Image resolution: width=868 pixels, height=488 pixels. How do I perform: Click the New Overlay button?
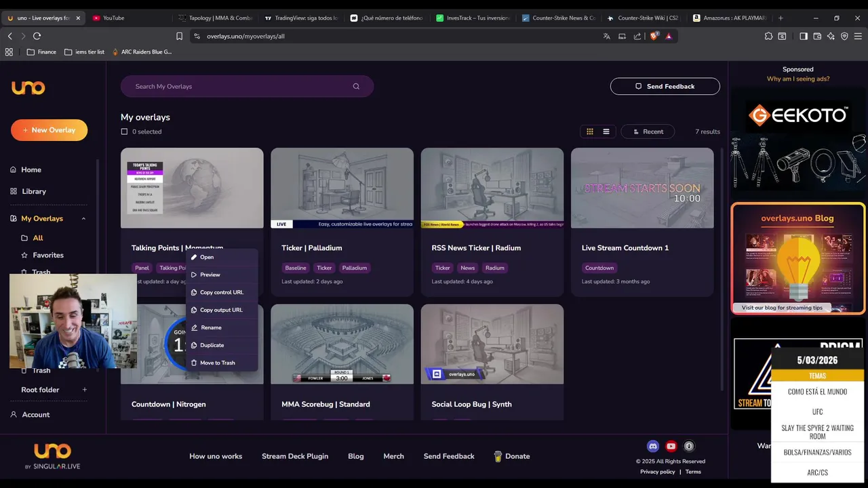click(49, 130)
